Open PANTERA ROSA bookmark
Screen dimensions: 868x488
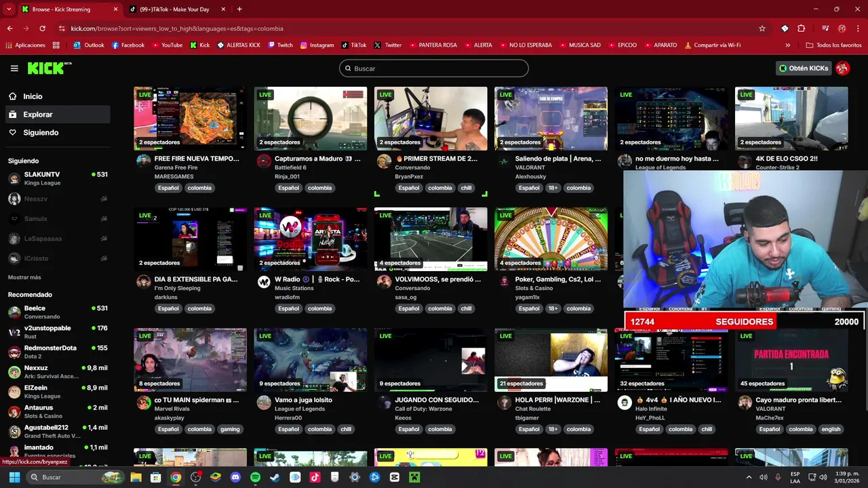pyautogui.click(x=433, y=45)
